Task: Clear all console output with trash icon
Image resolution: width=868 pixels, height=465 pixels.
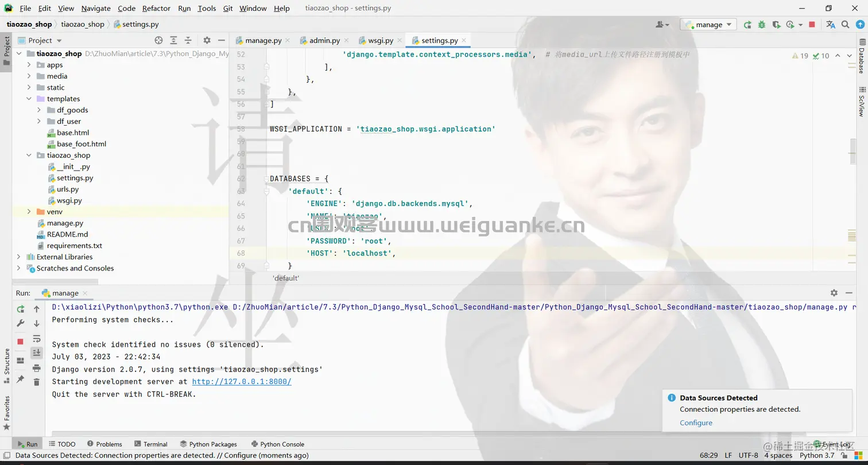Action: coord(37,382)
